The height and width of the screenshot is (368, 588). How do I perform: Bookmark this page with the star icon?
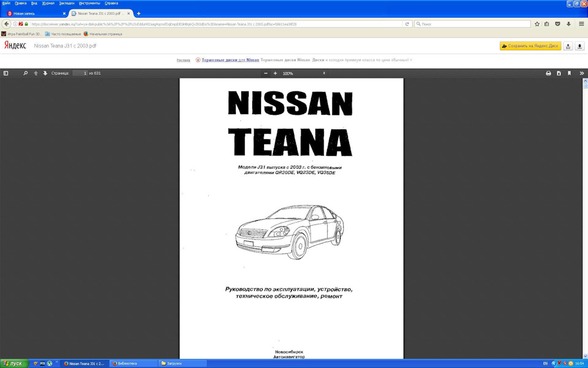click(x=537, y=24)
